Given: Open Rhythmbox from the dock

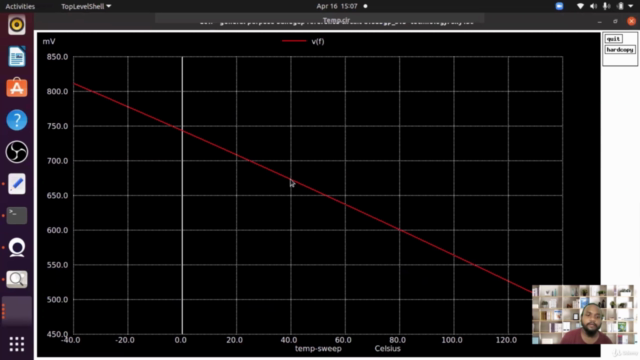Looking at the screenshot, I should [17, 25].
